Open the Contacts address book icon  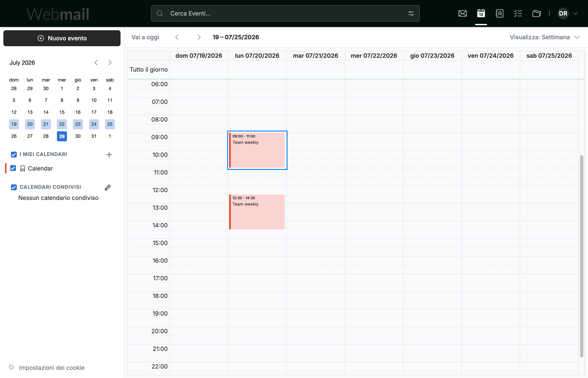(499, 13)
